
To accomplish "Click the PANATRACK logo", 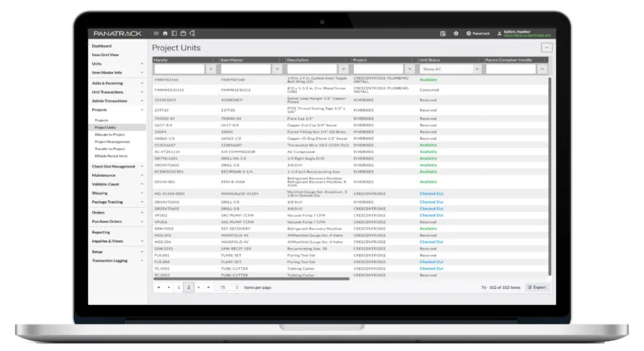I will click(x=117, y=34).
